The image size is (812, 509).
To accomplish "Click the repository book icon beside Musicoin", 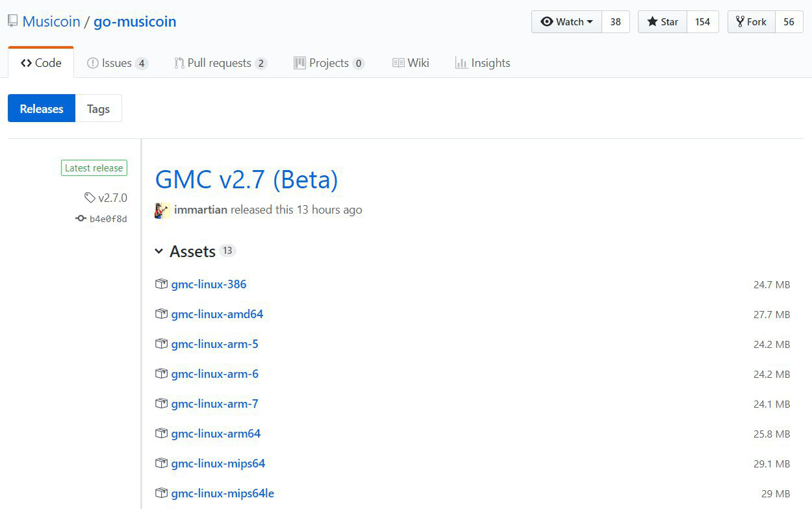I will (x=12, y=21).
